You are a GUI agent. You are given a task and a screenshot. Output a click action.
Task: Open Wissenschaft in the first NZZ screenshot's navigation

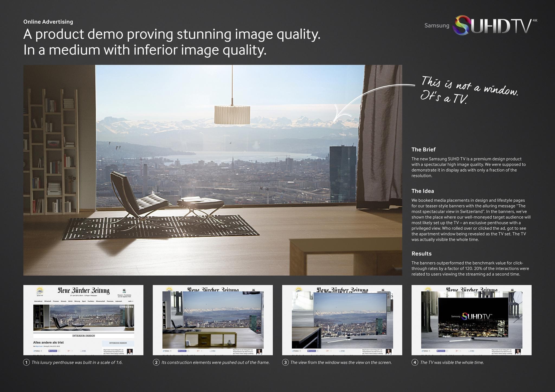pos(101,301)
